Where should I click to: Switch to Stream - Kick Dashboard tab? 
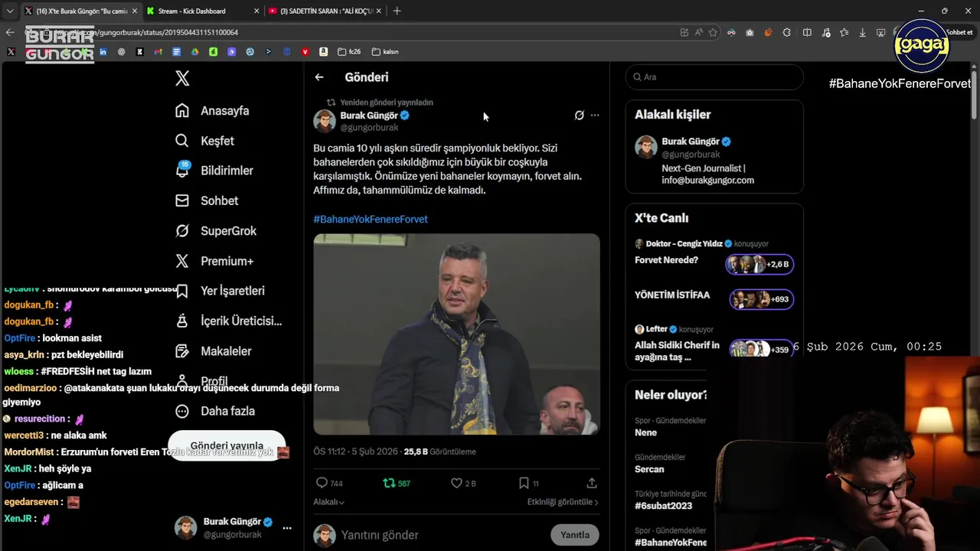[201, 11]
